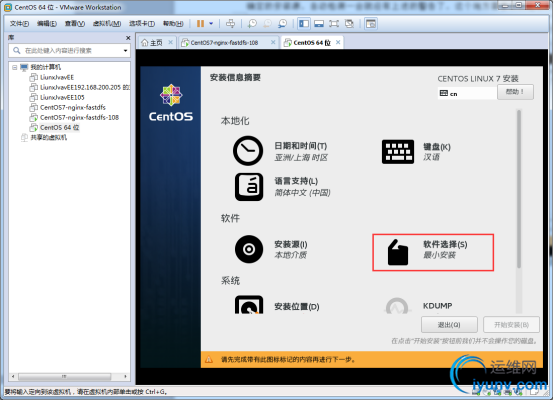This screenshot has width=553, height=401.
Task: Open the dropdown arrow beside the pause button
Action: coord(211,24)
